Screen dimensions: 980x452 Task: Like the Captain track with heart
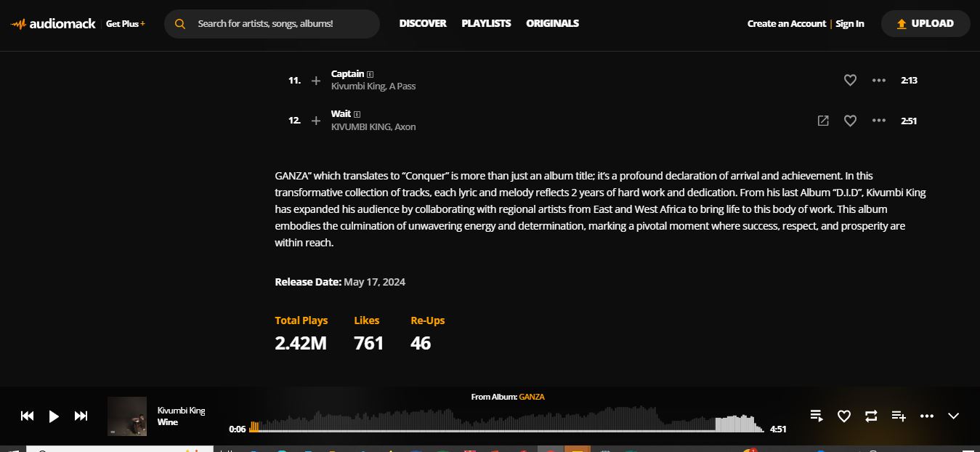(x=850, y=81)
